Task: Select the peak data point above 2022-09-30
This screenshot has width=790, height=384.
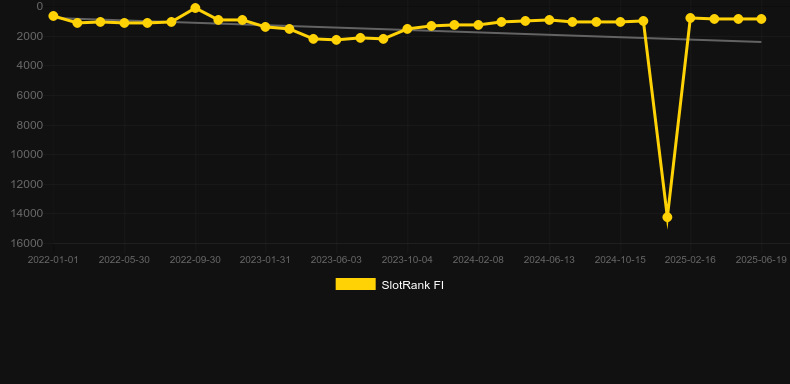Action: pyautogui.click(x=195, y=8)
